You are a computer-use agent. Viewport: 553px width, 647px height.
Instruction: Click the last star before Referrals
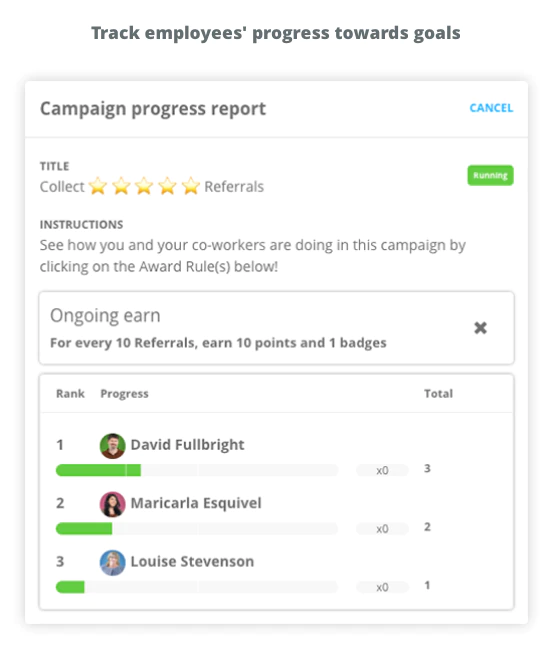191,186
